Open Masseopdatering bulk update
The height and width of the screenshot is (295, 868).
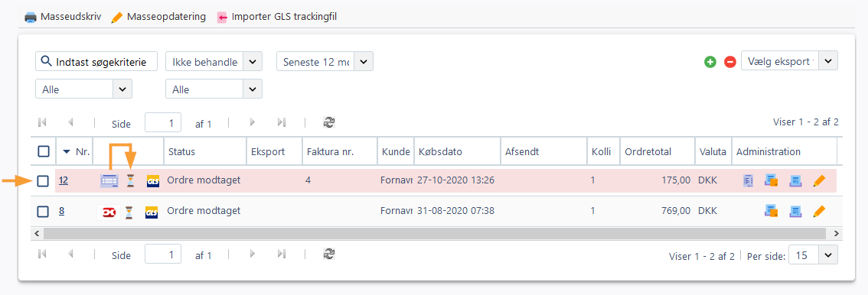click(158, 17)
